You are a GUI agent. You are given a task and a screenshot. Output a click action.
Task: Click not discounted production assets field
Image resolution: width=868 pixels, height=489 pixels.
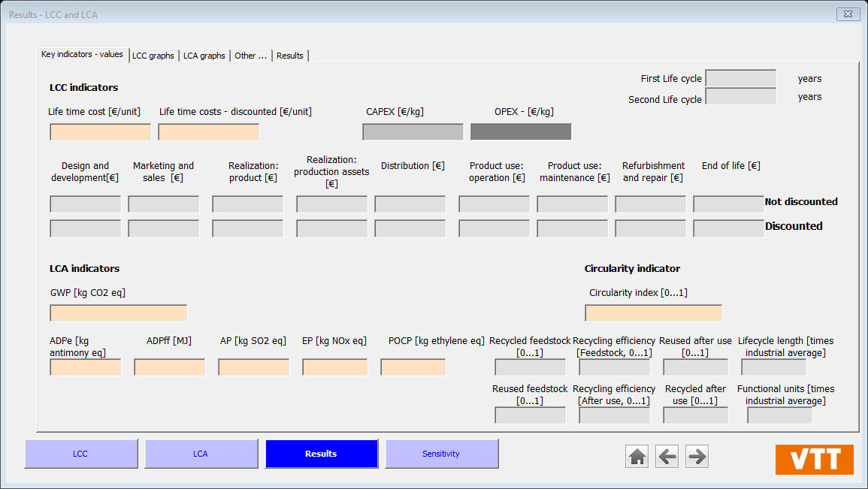[331, 204]
